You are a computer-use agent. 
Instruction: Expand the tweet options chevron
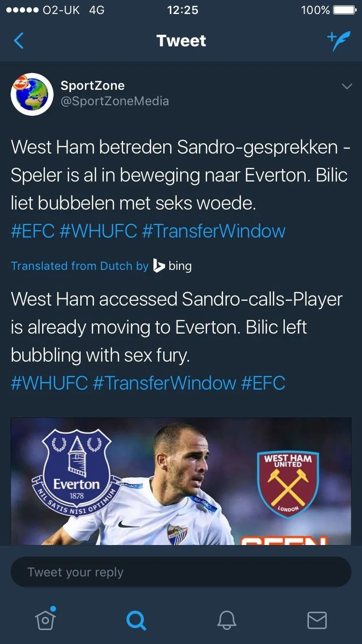[x=347, y=87]
